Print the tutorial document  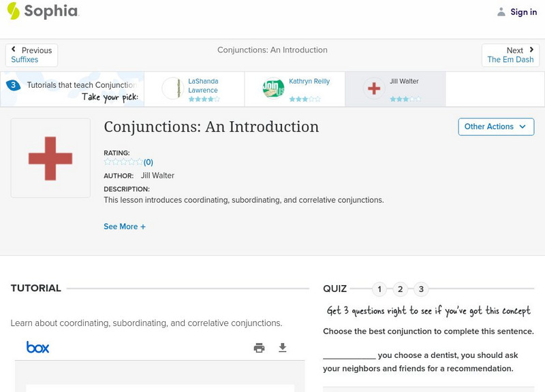point(259,348)
